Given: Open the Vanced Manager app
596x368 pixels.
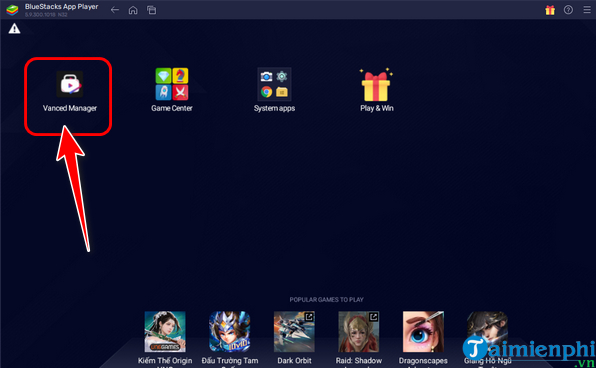Looking at the screenshot, I should (70, 84).
